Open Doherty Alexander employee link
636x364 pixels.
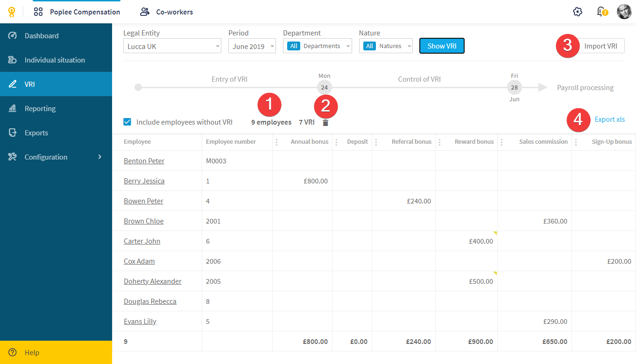click(x=153, y=281)
